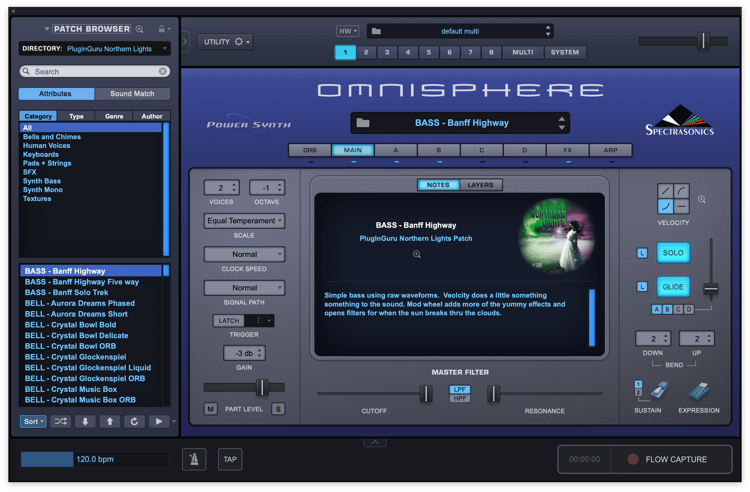Toggle the LATCH trigger button

[229, 320]
